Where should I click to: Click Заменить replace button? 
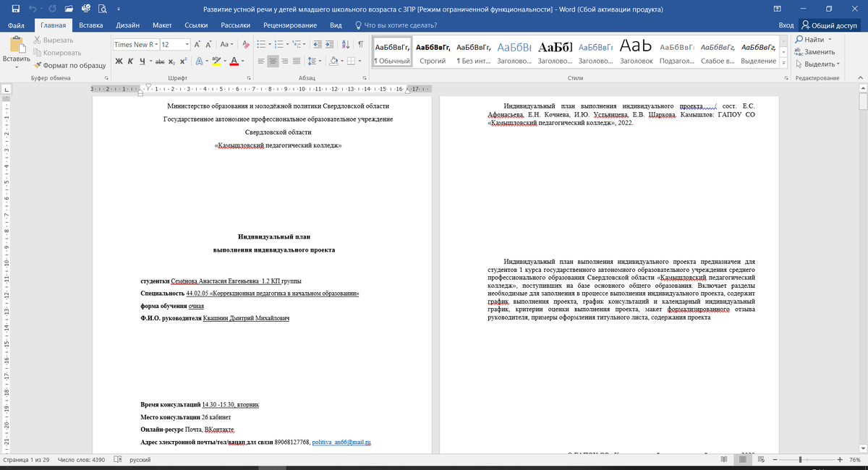[814, 52]
